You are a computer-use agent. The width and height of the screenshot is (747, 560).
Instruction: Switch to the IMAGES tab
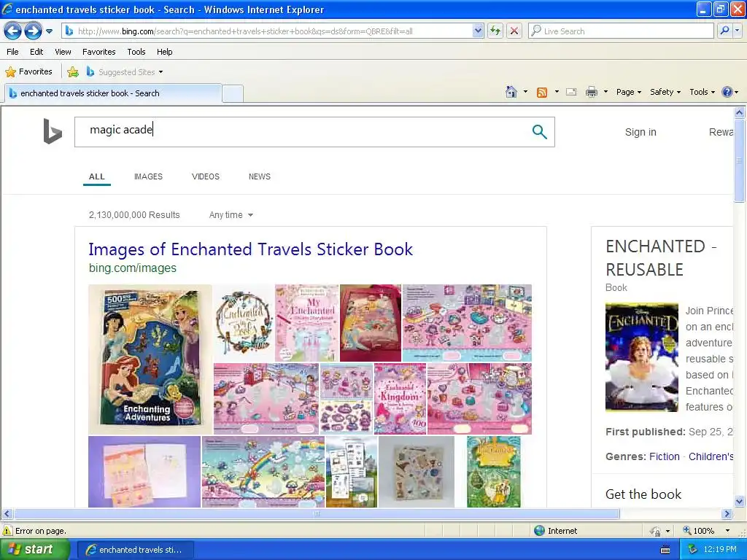(148, 176)
